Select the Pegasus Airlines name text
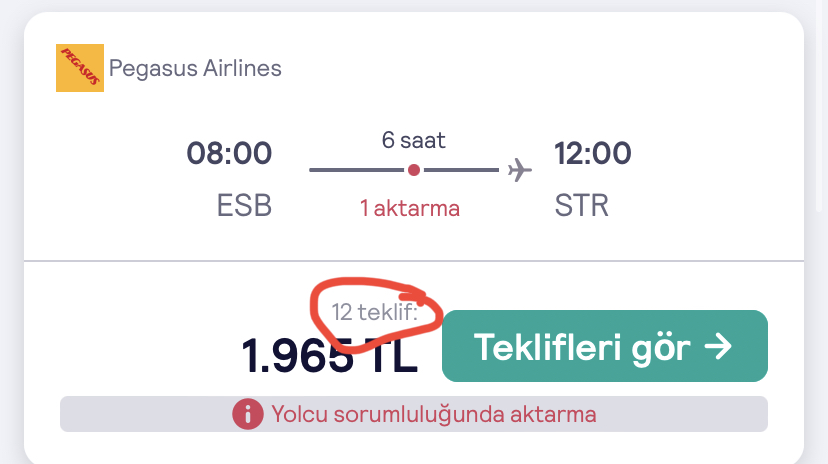Image resolution: width=828 pixels, height=464 pixels. click(x=195, y=69)
